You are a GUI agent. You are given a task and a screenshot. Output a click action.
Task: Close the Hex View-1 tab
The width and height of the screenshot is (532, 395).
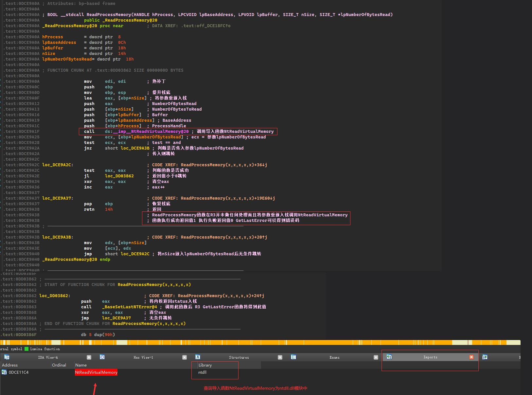[x=185, y=357]
